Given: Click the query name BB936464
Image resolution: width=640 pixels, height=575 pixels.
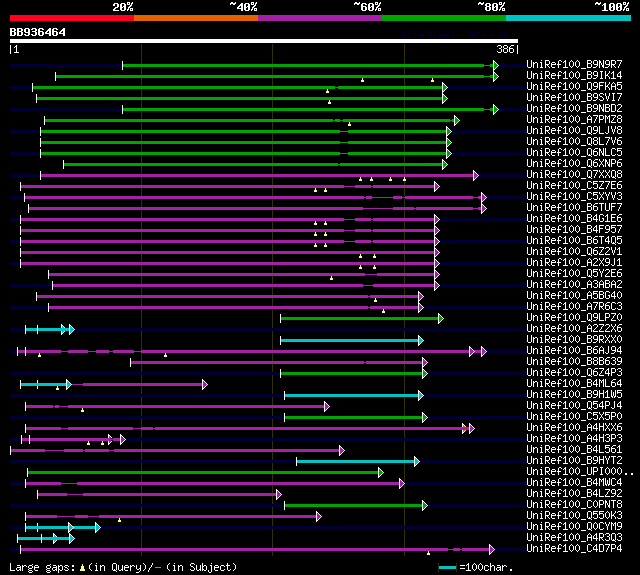Looking at the screenshot, I should 38,32.
